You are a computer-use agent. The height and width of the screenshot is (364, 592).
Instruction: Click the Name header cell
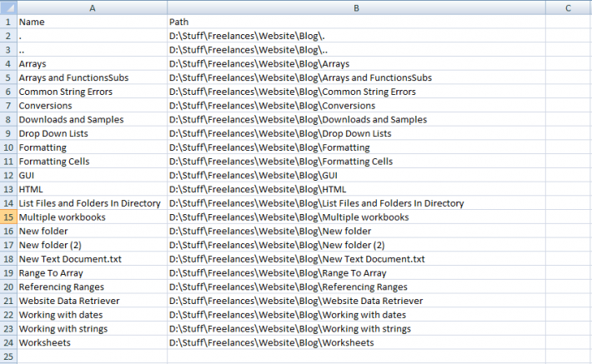91,22
